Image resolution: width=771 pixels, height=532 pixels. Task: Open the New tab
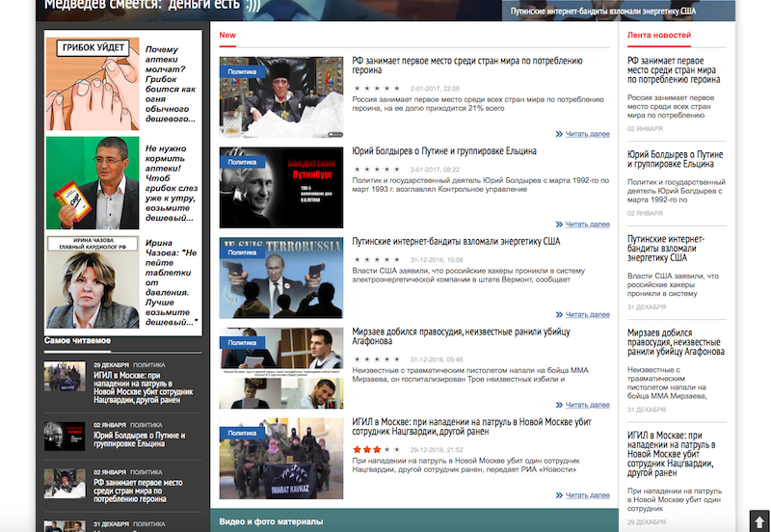point(227,36)
